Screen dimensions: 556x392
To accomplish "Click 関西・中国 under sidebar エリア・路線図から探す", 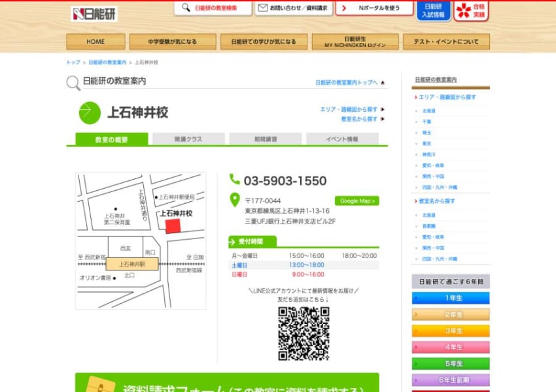I will pos(433,176).
